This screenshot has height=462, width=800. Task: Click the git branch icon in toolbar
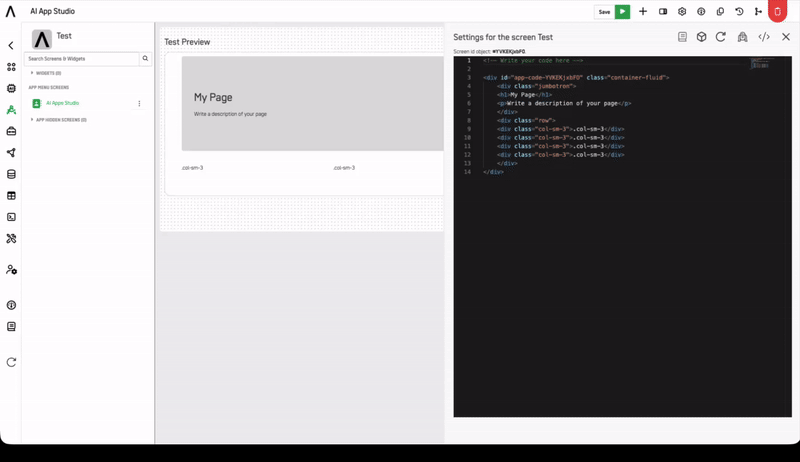(758, 11)
